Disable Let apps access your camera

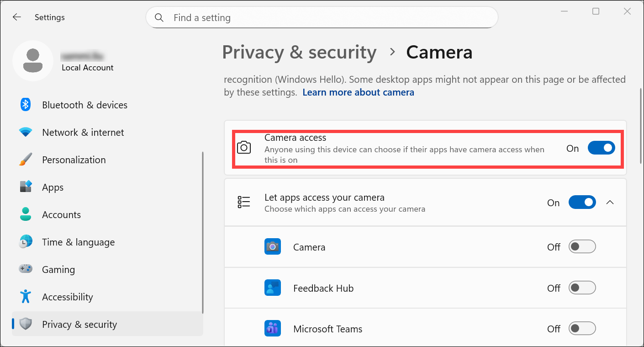point(582,203)
